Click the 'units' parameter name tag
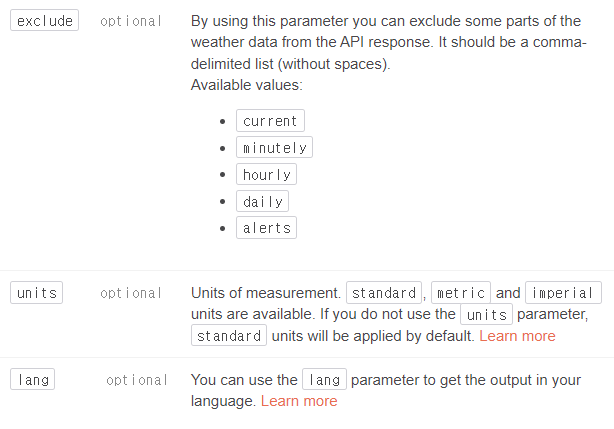This screenshot has height=429, width=614. tap(37, 293)
